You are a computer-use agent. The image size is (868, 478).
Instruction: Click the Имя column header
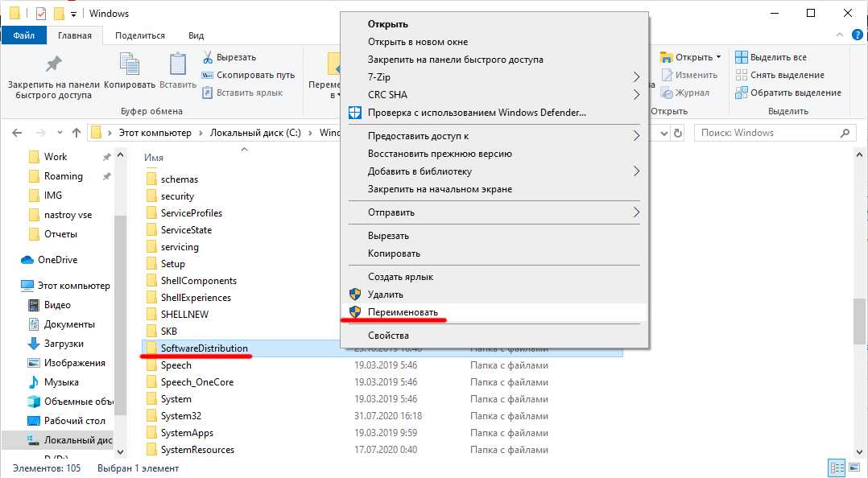click(x=154, y=158)
